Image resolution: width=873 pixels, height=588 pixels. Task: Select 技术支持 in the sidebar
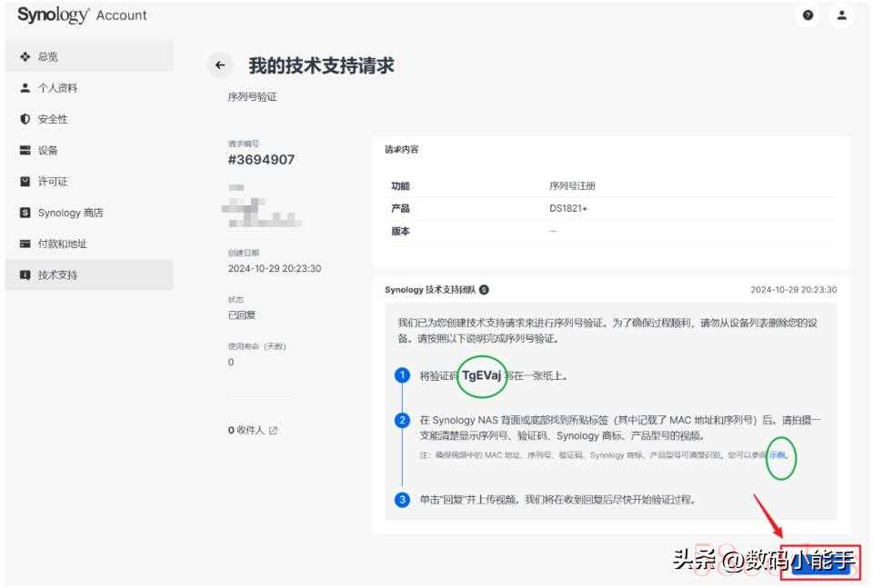(x=89, y=274)
